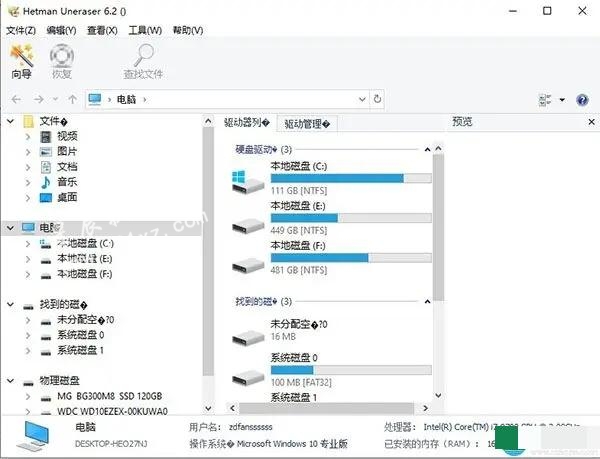Select WDC WD10EZEX-00KUWA0 in the tree
The height and width of the screenshot is (459, 600).
(x=112, y=412)
